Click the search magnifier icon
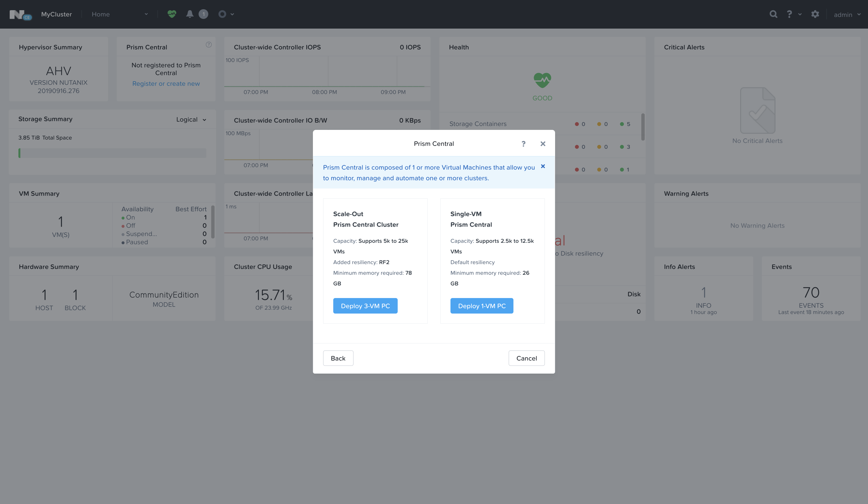868x504 pixels. 773,14
